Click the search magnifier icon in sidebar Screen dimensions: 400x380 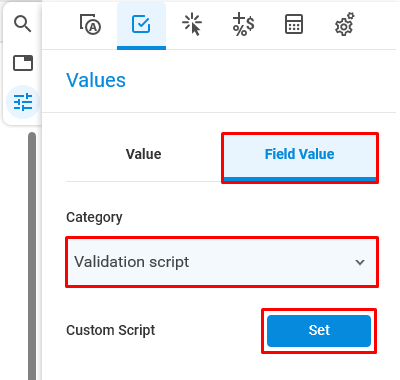coord(23,24)
